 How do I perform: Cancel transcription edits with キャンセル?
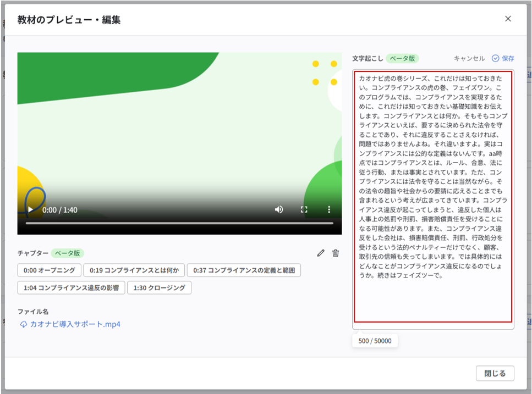(x=471, y=58)
